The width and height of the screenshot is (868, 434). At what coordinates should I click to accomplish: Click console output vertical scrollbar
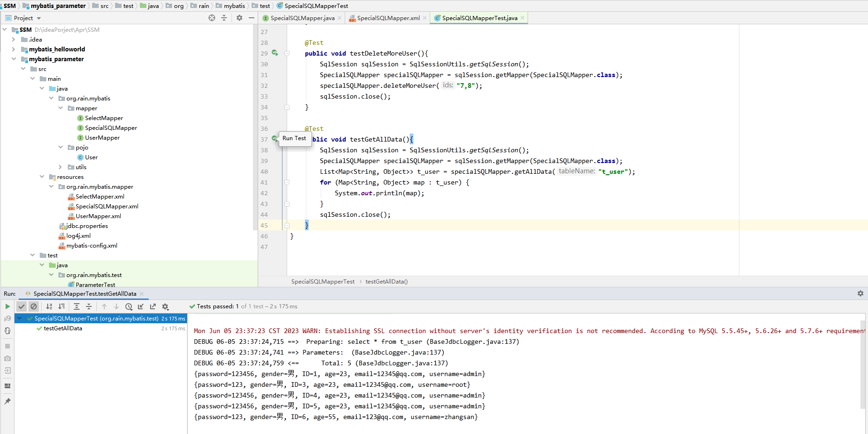pos(862,364)
